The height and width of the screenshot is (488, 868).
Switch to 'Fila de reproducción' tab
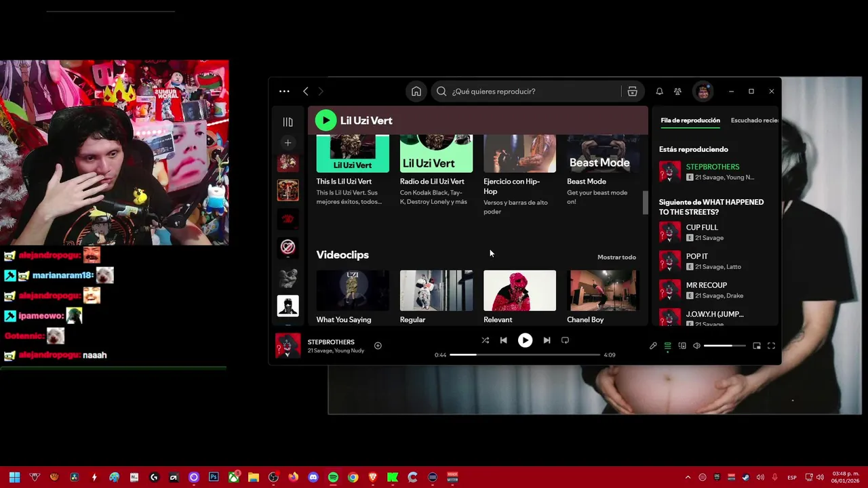tap(690, 121)
